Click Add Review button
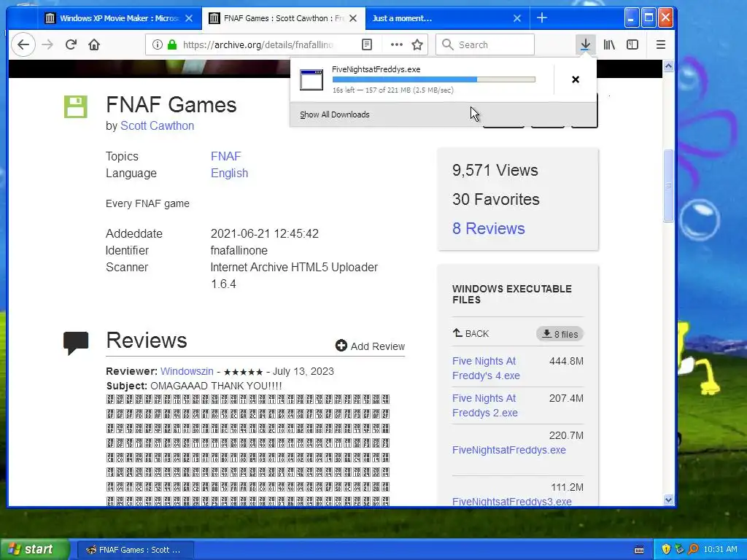 click(370, 346)
